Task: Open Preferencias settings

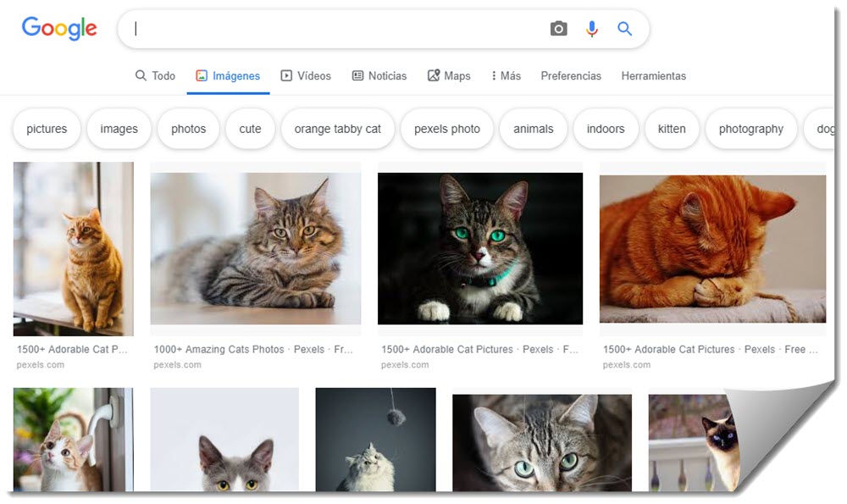Action: click(x=571, y=76)
